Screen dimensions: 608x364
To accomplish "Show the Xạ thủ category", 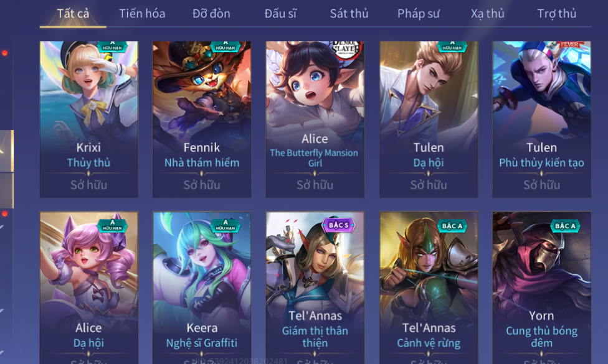I will pyautogui.click(x=487, y=14).
